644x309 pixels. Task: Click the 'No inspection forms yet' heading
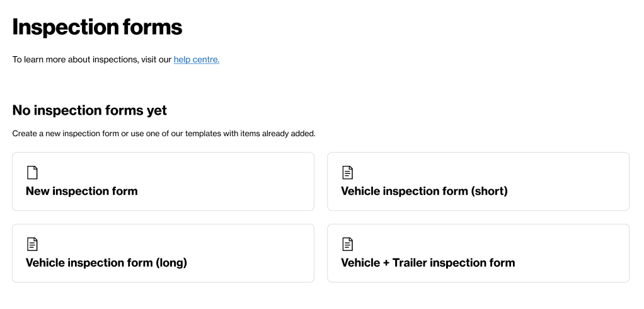89,110
